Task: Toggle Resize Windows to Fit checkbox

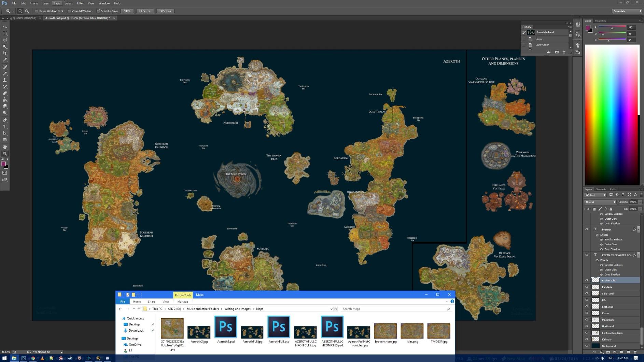Action: click(x=37, y=11)
